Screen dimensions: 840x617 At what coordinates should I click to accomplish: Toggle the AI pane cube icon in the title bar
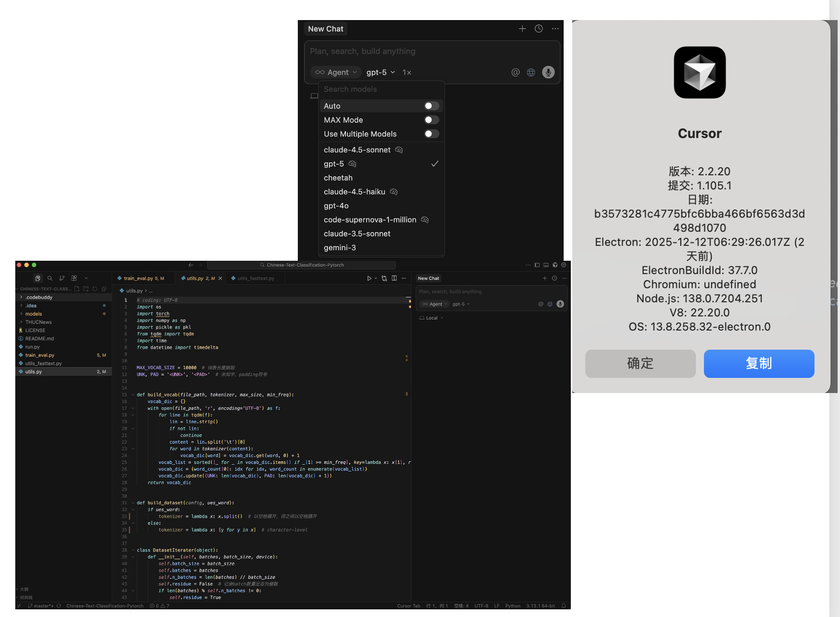click(x=555, y=265)
